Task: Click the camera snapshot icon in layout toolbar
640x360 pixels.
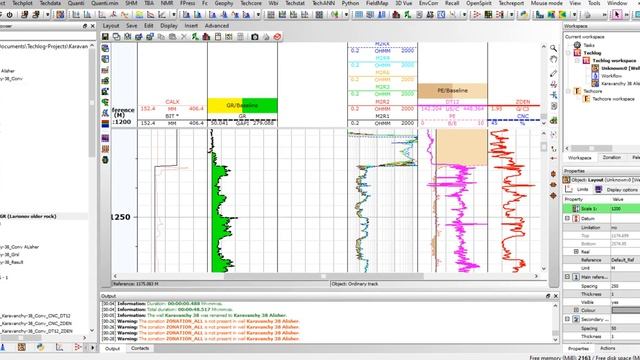Action: pos(255,37)
